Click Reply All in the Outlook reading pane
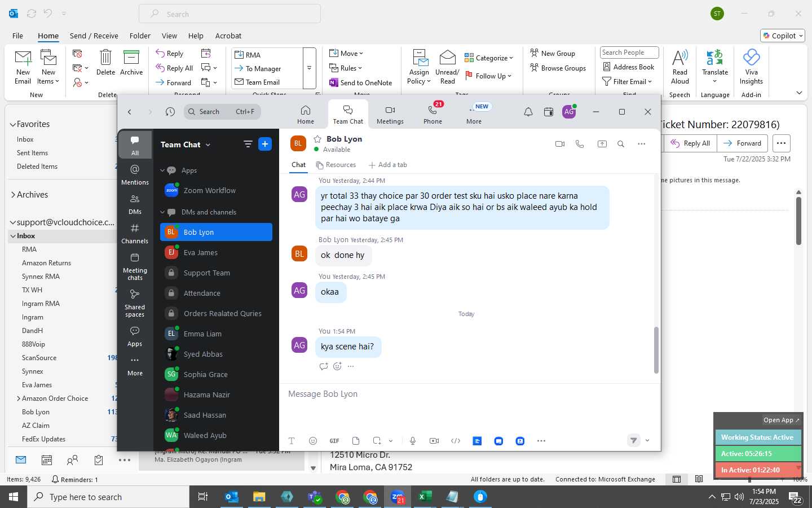The width and height of the screenshot is (812, 508). point(691,143)
